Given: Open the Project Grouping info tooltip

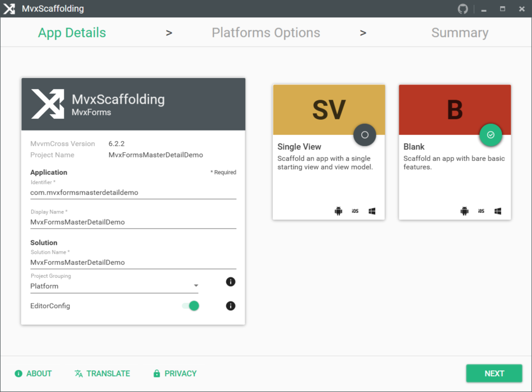Looking at the screenshot, I should click(230, 282).
